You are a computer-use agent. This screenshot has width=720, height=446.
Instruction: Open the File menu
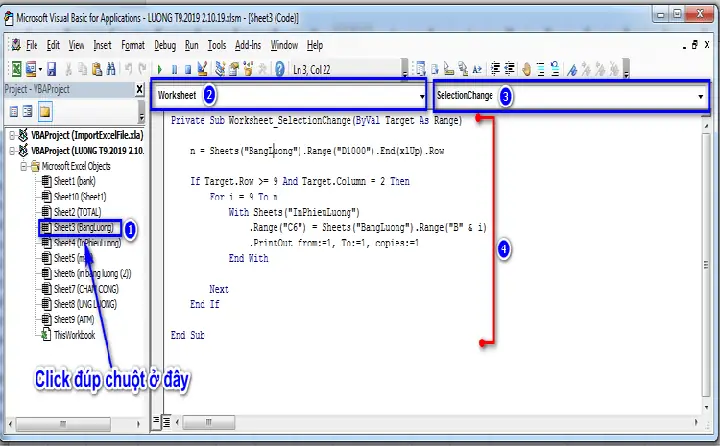pyautogui.click(x=32, y=45)
